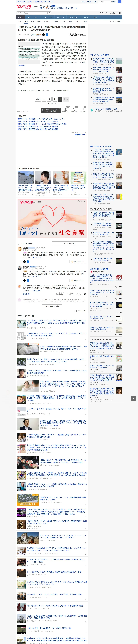Image resolution: width=138 pixels, height=644 pixels.
Task: Expand 田村勇人's comment via もっと見る
Action: coord(37,276)
